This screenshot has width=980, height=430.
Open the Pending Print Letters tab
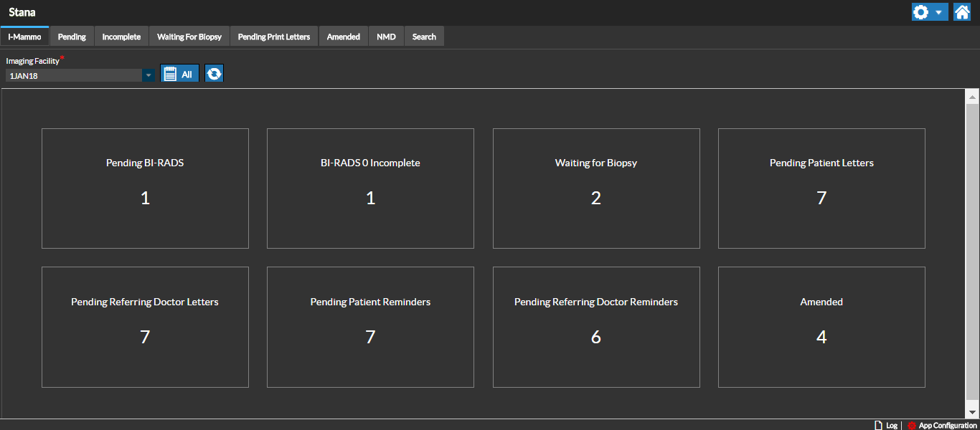(274, 37)
